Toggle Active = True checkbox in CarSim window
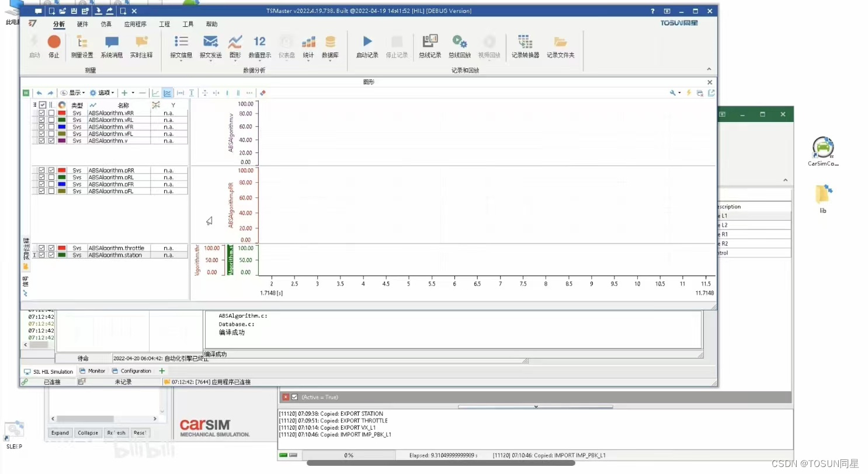The width and height of the screenshot is (868, 474). (x=294, y=397)
